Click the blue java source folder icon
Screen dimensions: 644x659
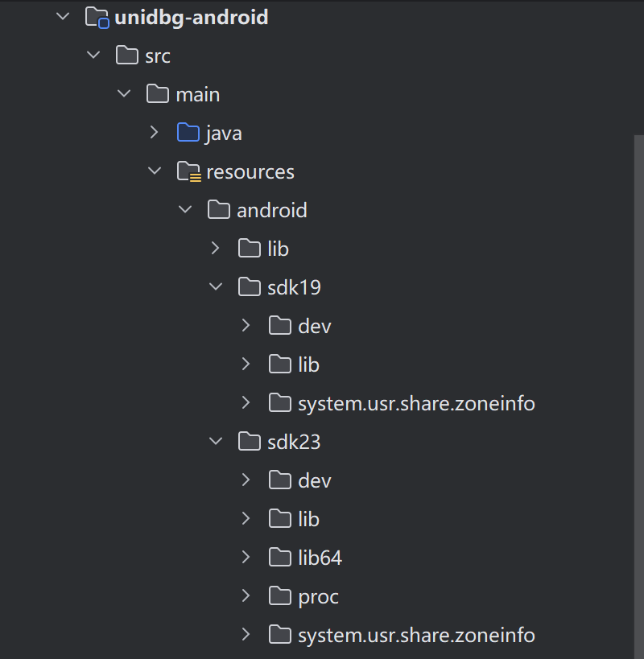(188, 133)
